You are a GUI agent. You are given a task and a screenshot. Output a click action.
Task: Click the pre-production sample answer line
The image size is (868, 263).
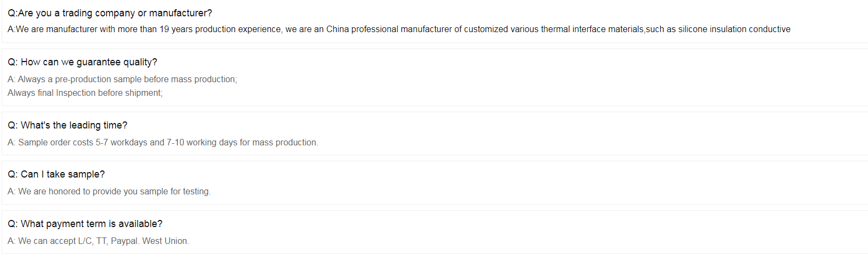click(x=122, y=79)
